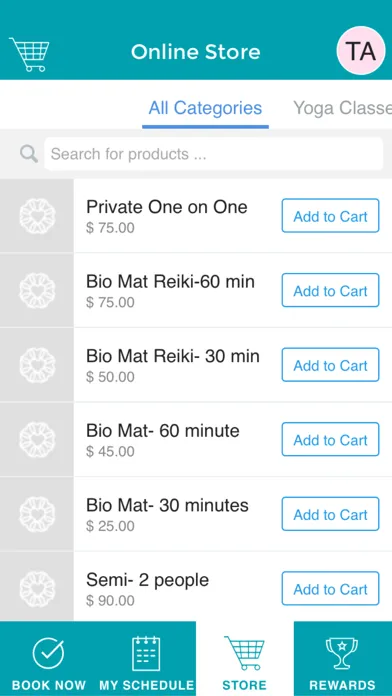Select the Store cart icon in bottom bar
Image resolution: width=392 pixels, height=696 pixels.
tap(244, 653)
